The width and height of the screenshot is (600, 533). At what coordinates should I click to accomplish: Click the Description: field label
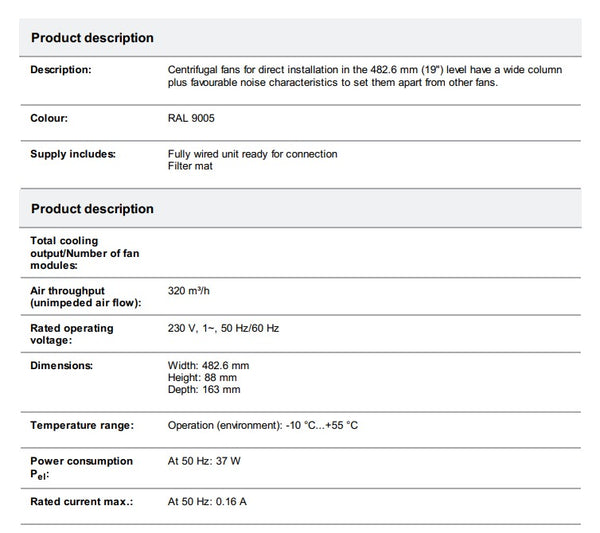click(x=61, y=70)
